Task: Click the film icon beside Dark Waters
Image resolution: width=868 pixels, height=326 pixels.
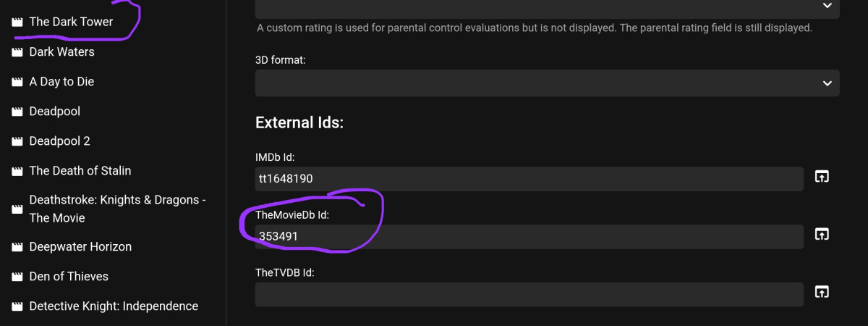Action: pyautogui.click(x=17, y=52)
